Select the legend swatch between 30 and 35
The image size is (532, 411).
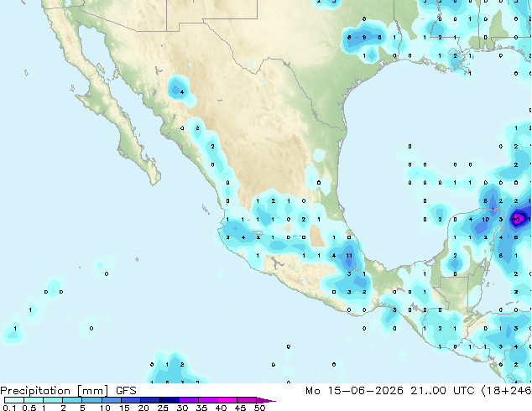[x=189, y=400]
